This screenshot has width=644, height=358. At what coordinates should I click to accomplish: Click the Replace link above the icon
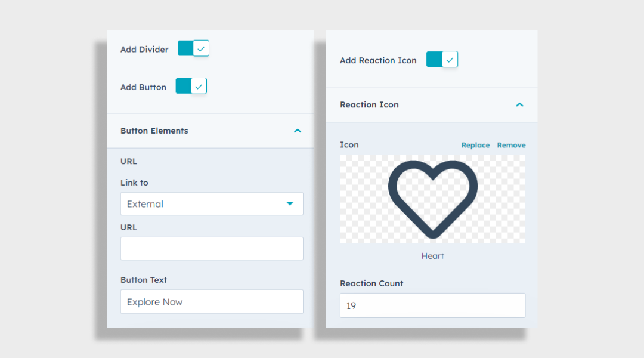475,145
